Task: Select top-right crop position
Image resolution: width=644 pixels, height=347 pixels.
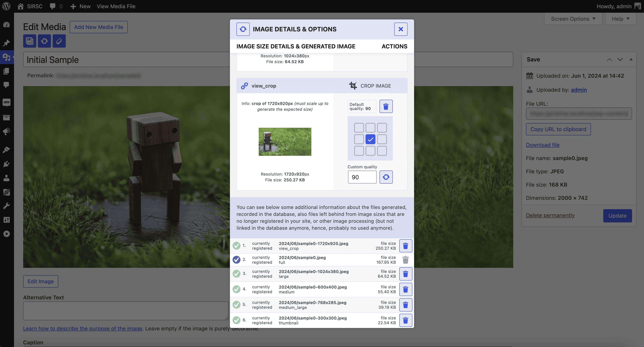Action: click(382, 128)
